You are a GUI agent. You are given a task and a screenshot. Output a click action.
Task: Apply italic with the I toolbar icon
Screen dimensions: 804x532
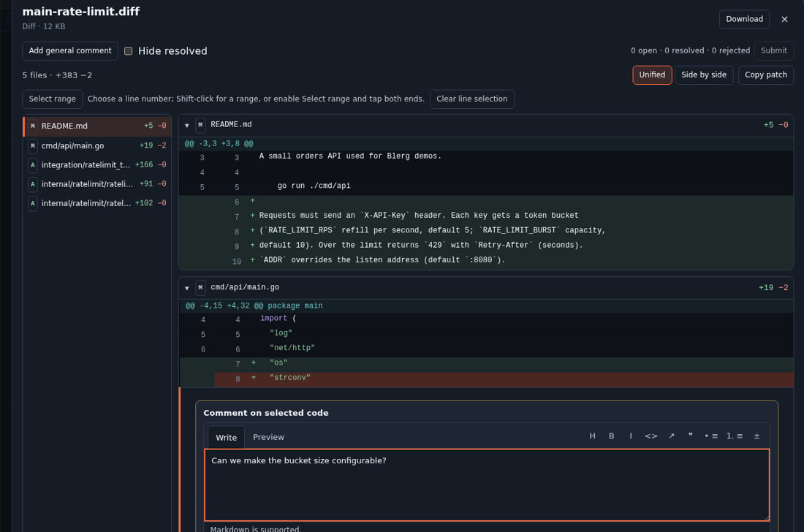tap(631, 436)
